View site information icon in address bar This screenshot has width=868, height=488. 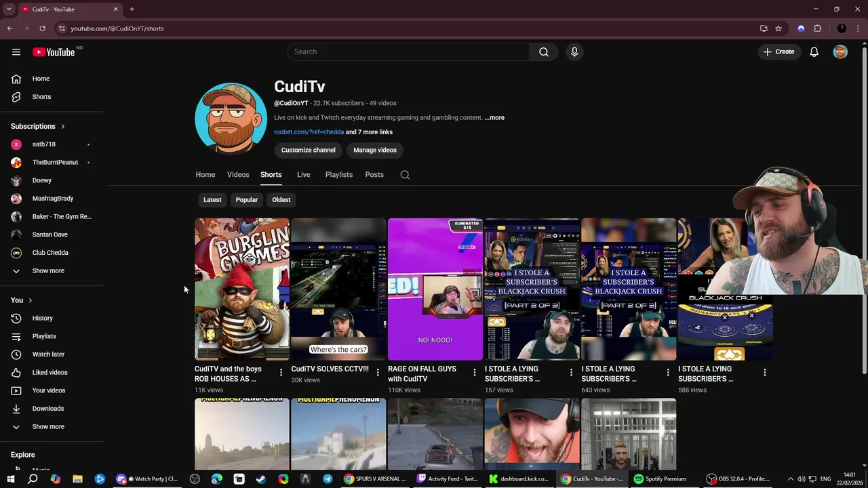click(62, 28)
